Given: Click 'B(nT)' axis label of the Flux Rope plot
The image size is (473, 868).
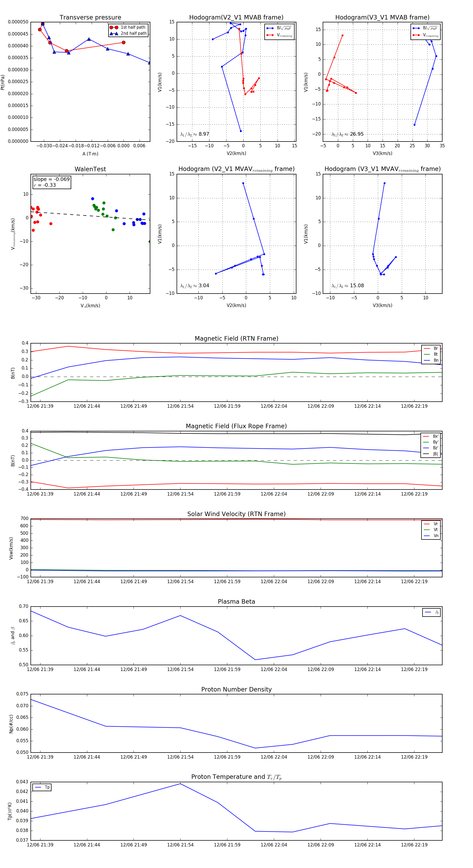Looking at the screenshot, I should [13, 460].
